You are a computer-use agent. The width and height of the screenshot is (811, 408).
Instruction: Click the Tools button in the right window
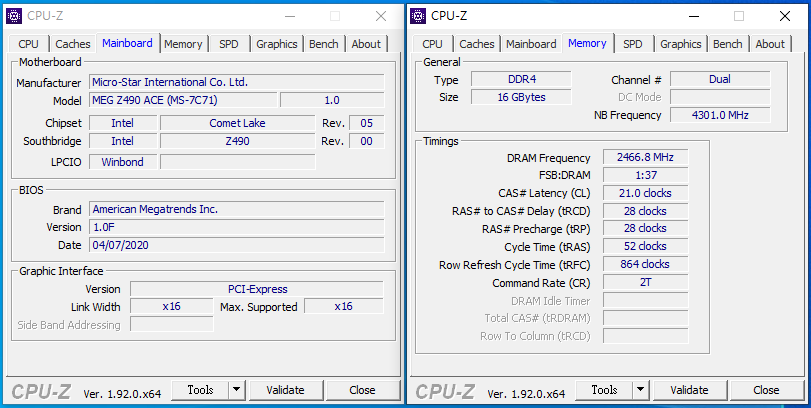coord(604,390)
